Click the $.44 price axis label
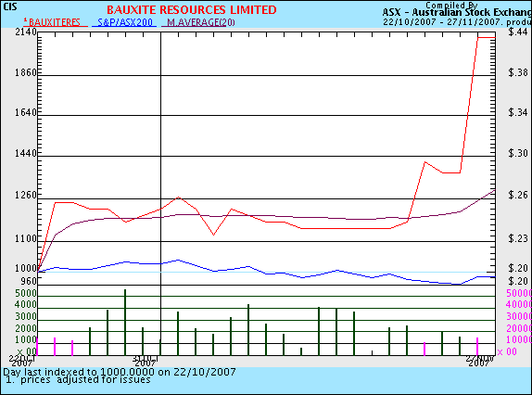 [518, 32]
